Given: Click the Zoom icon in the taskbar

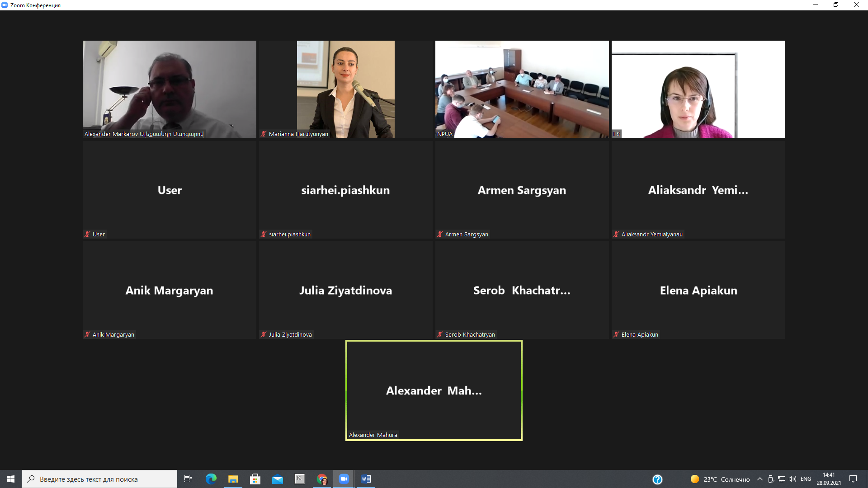Looking at the screenshot, I should click(344, 479).
